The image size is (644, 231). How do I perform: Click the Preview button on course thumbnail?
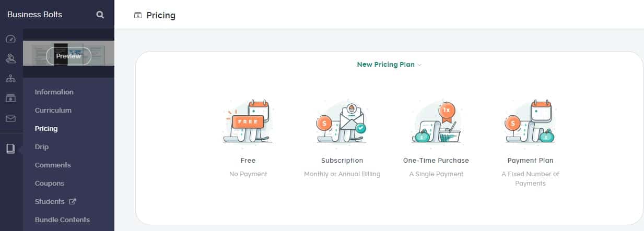click(68, 56)
